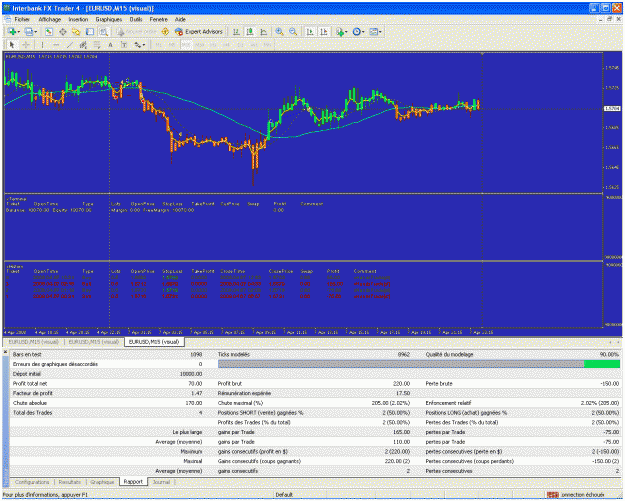Zoom in on the chart
This screenshot has width=625, height=501.
click(279, 31)
